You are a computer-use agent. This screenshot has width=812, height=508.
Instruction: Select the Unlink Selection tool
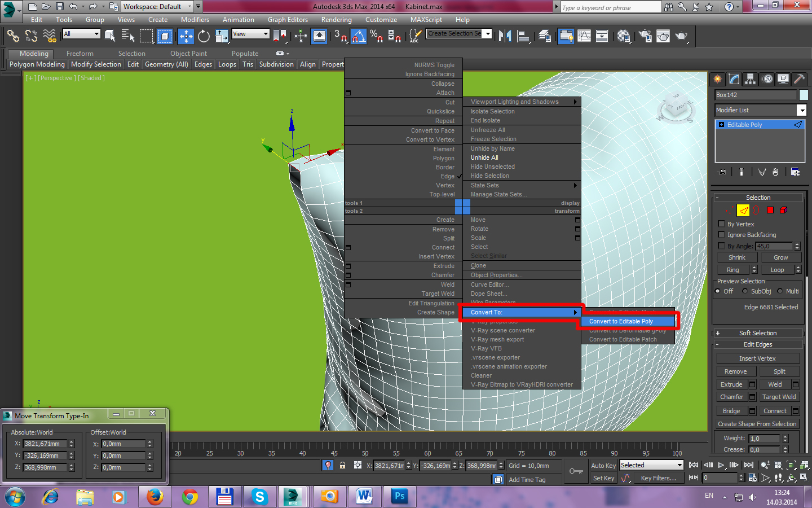tap(32, 36)
